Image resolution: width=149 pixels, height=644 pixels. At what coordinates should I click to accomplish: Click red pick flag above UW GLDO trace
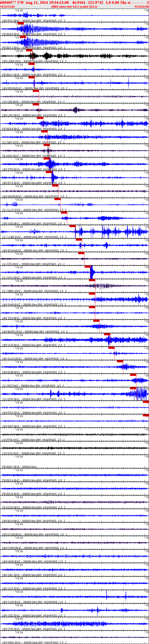(111, 347)
